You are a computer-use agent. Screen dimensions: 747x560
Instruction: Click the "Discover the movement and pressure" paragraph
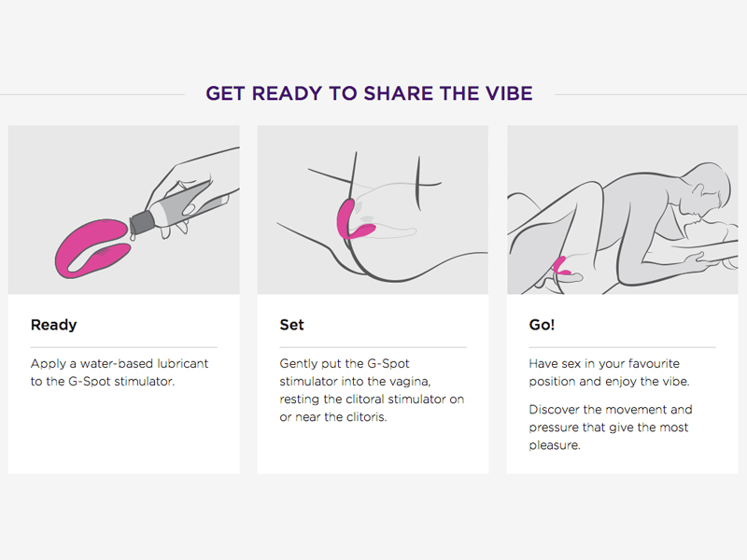click(x=611, y=427)
